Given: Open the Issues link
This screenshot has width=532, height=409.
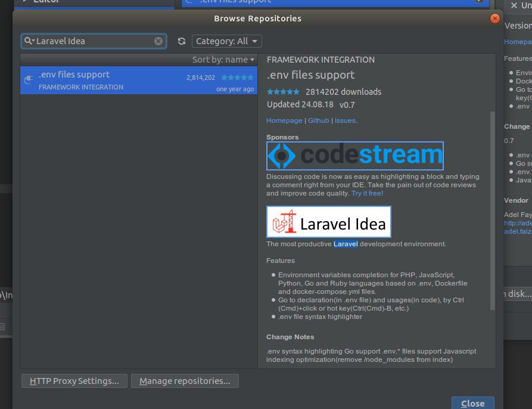Looking at the screenshot, I should point(345,120).
